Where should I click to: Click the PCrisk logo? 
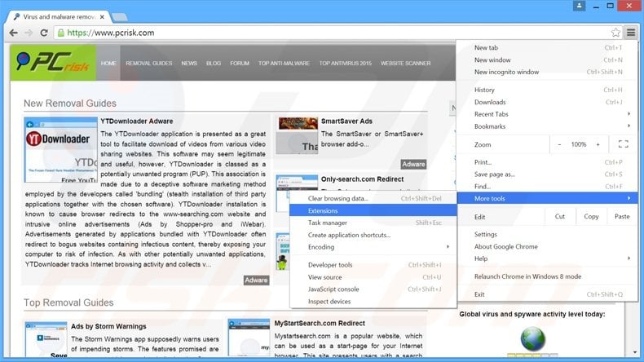point(53,63)
